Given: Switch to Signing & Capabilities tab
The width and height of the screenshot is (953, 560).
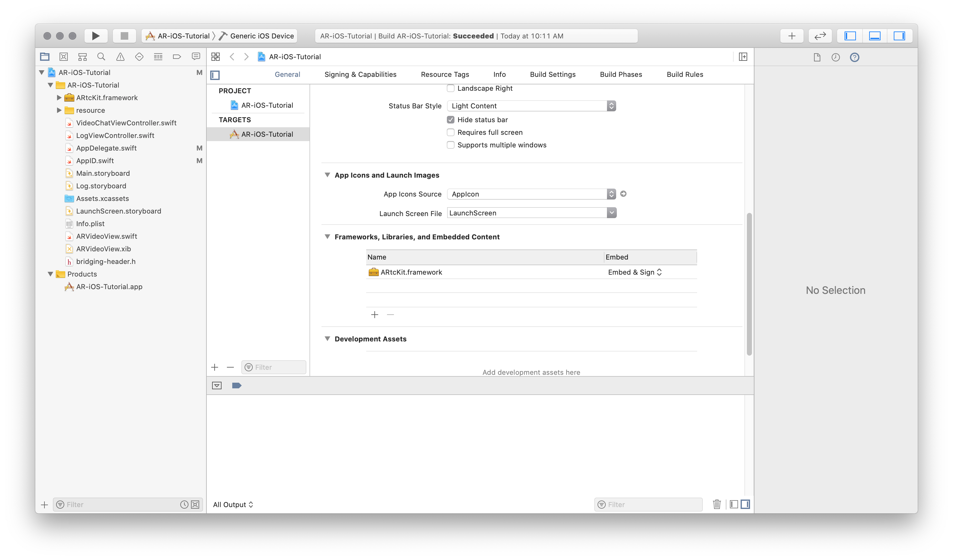Looking at the screenshot, I should (361, 74).
